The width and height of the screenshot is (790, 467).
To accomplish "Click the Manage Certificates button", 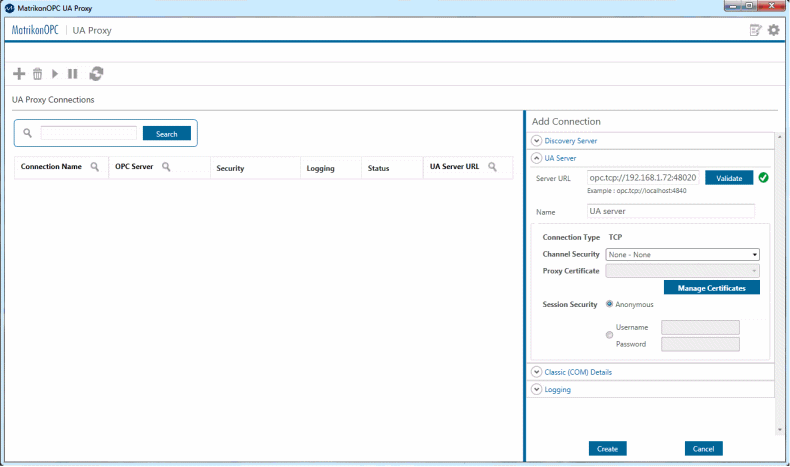I will 711,288.
